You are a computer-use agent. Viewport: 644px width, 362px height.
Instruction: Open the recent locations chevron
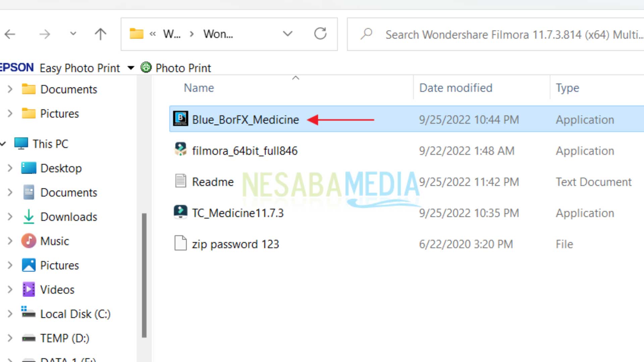pos(73,34)
